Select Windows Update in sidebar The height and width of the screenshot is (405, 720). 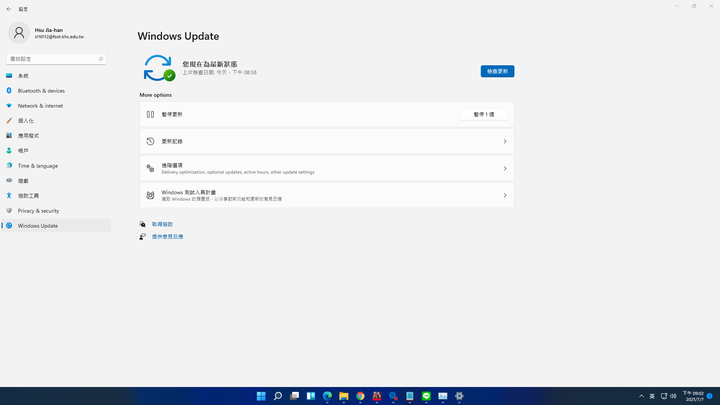coord(56,226)
